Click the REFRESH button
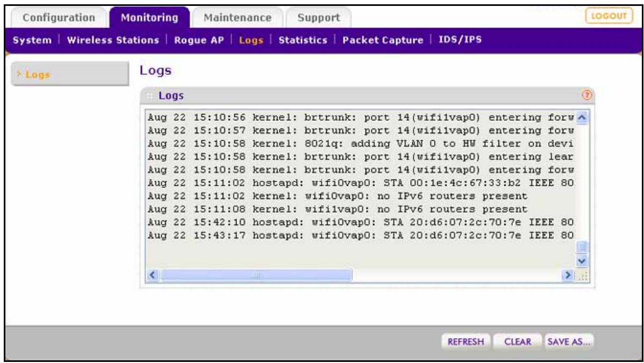 click(466, 342)
